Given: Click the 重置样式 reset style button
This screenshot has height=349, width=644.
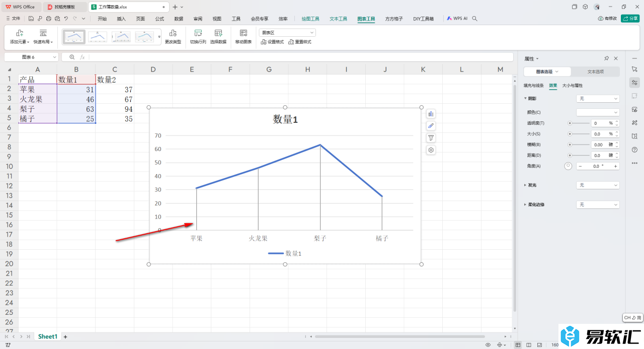Looking at the screenshot, I should [x=300, y=42].
